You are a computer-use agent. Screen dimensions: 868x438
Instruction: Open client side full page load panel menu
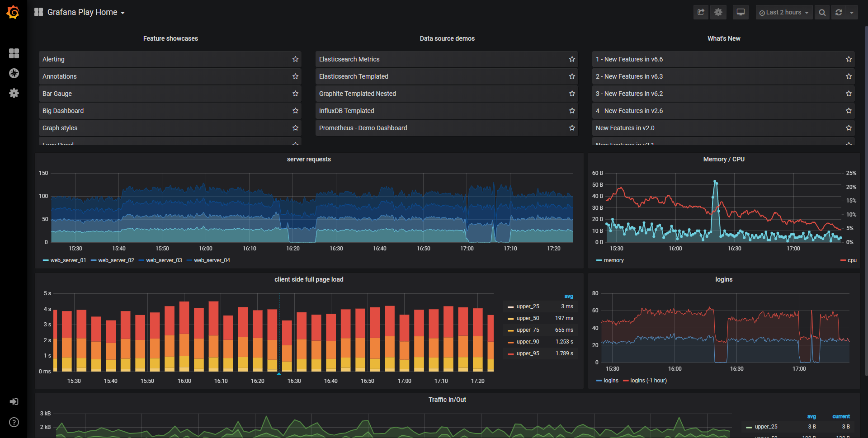coord(309,279)
